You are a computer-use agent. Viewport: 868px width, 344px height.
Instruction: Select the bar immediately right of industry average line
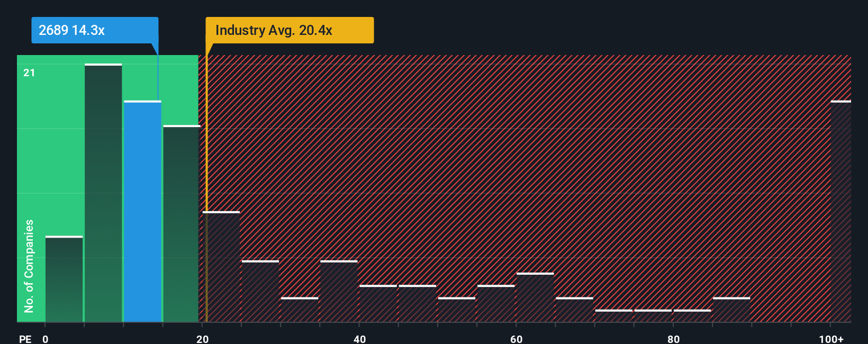click(221, 267)
